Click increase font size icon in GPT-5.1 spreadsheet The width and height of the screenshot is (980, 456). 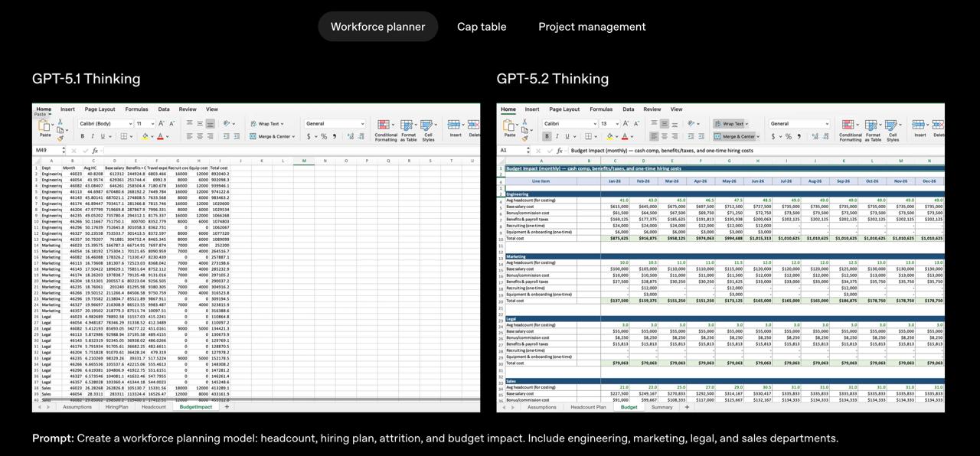[162, 123]
